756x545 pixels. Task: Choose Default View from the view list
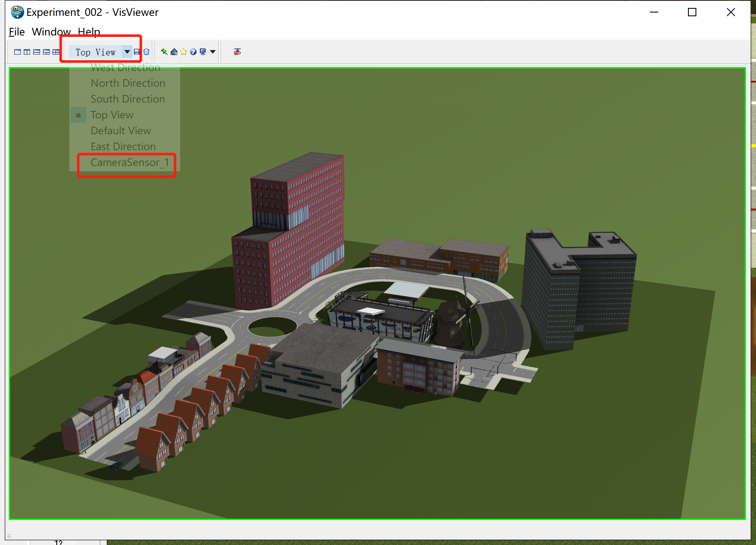pyautogui.click(x=125, y=131)
